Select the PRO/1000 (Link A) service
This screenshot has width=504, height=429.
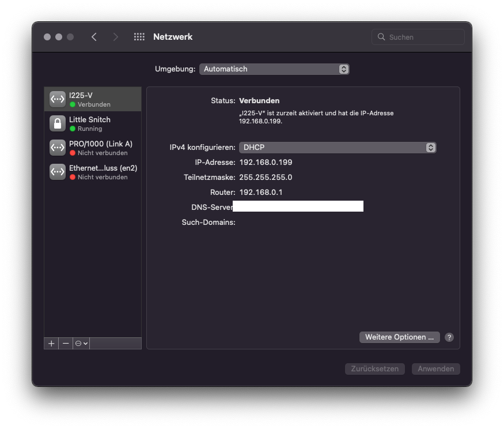pos(93,148)
